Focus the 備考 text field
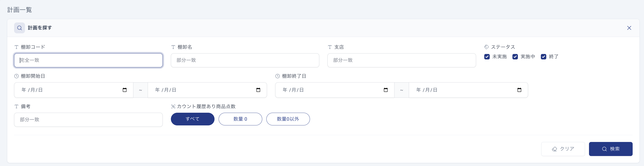Image resolution: width=644 pixels, height=166 pixels. point(88,120)
